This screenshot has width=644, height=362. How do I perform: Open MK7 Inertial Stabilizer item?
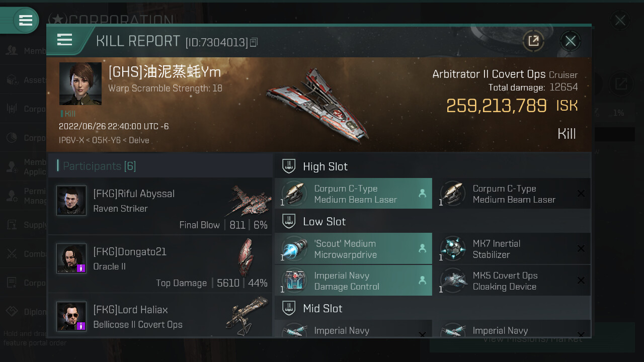[512, 248]
